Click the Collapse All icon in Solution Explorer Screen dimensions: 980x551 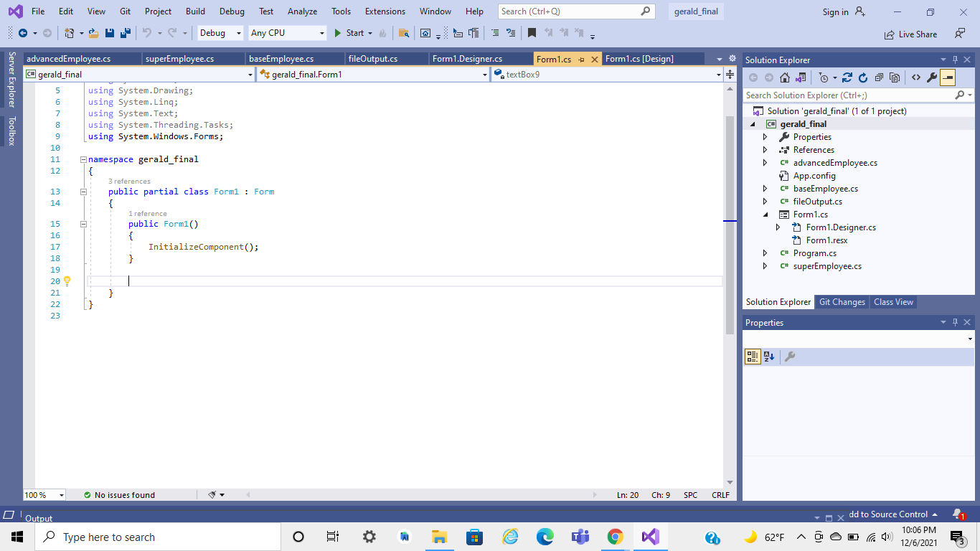880,77
